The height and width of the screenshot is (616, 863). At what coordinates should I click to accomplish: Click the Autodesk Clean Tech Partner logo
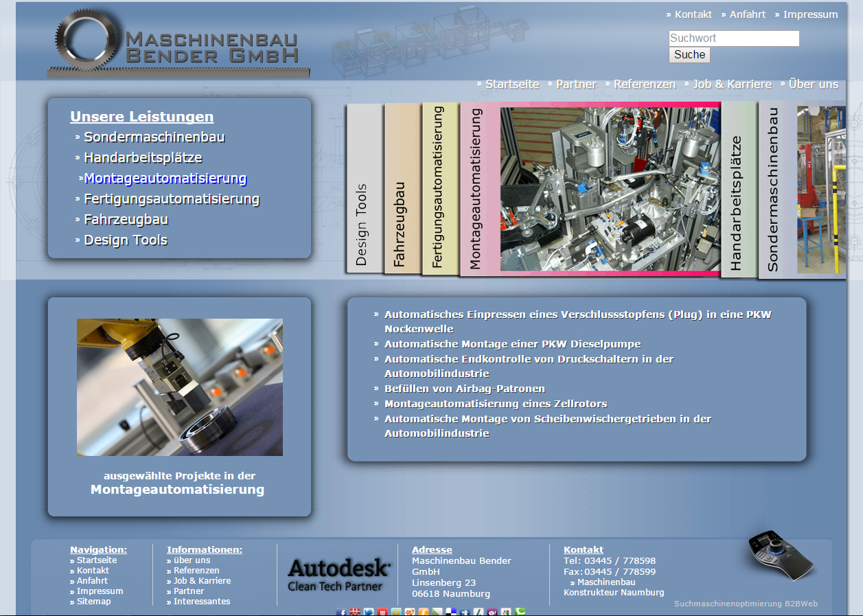tap(339, 575)
